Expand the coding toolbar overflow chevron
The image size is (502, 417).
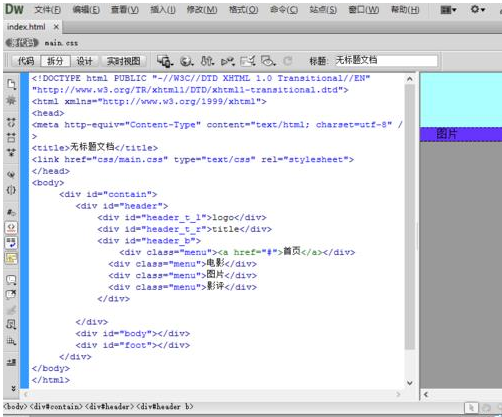pos(13,388)
